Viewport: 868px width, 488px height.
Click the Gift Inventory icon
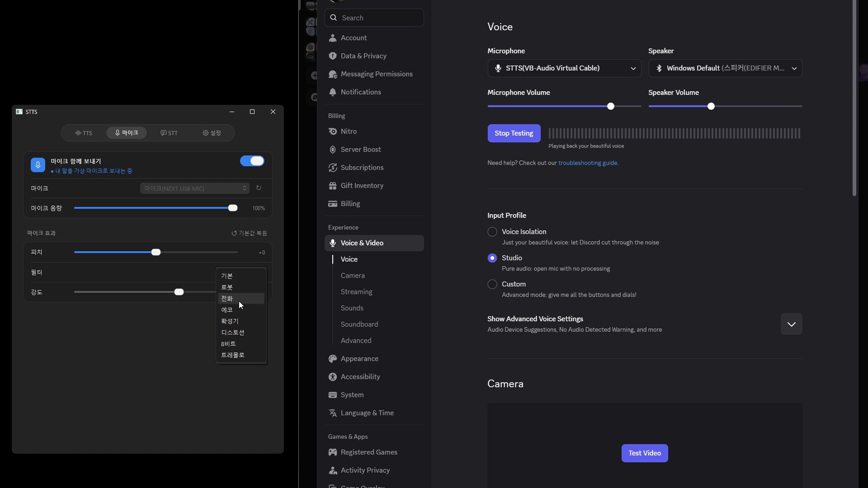click(x=333, y=186)
